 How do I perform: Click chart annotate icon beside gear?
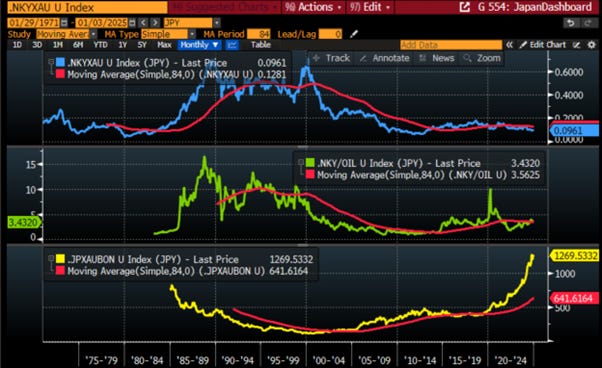tap(576, 45)
